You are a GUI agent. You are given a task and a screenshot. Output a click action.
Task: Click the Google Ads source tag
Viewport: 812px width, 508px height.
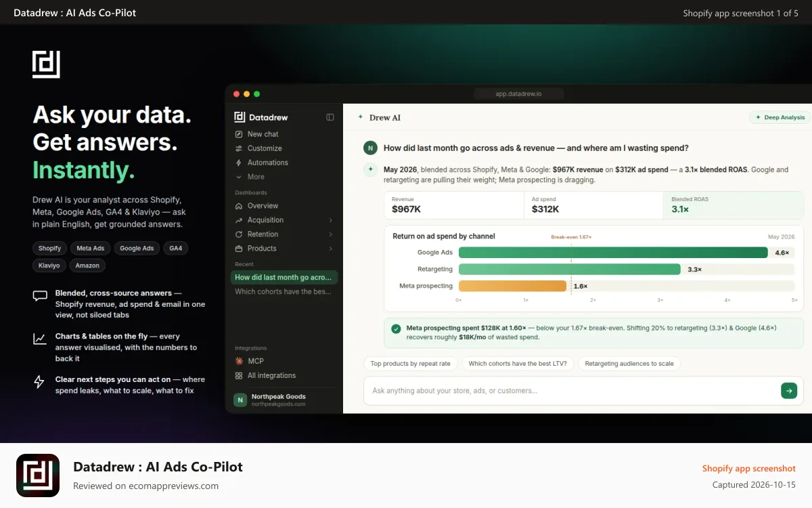click(137, 249)
